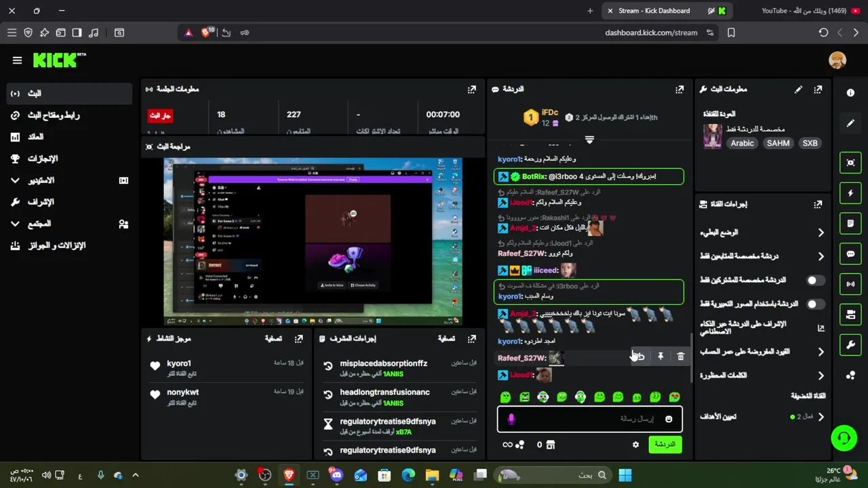Expand banned words option
The height and width of the screenshot is (488, 868).
point(821,375)
